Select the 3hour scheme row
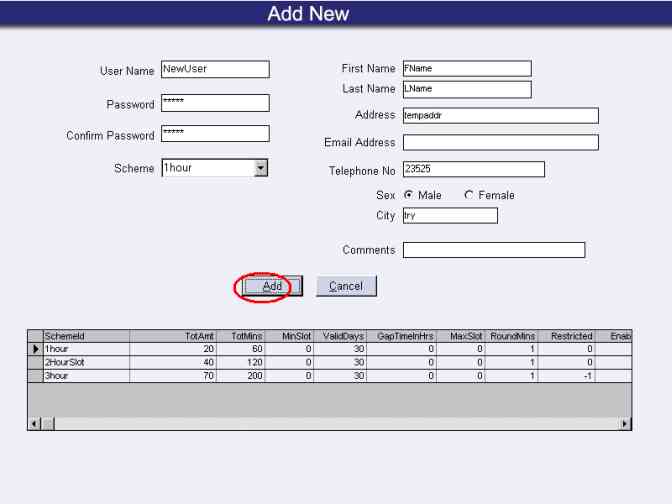672x504 pixels. coord(85,375)
